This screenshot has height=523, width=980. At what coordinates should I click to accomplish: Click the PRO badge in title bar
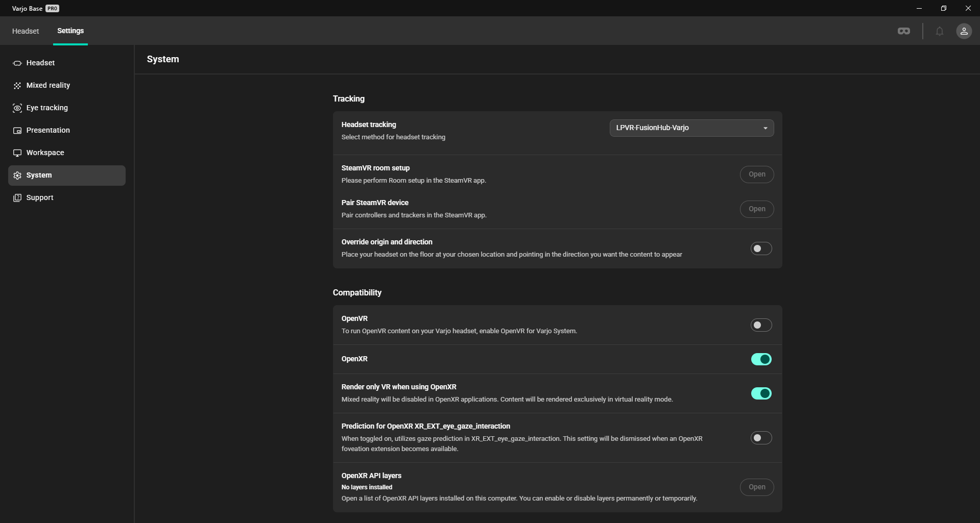tap(53, 9)
